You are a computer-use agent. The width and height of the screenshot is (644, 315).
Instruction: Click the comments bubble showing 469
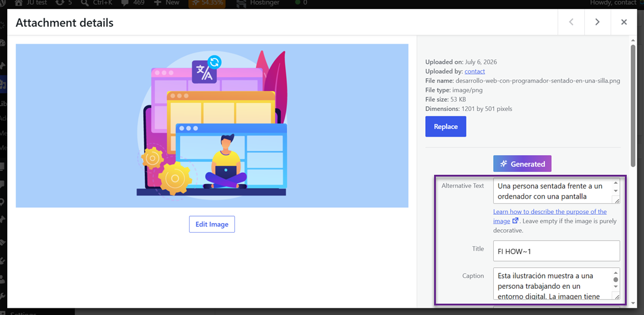[123, 2]
